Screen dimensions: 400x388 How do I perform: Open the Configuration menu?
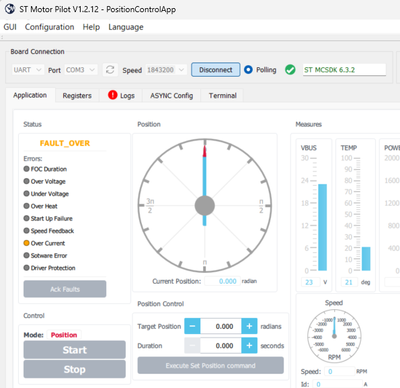(49, 27)
